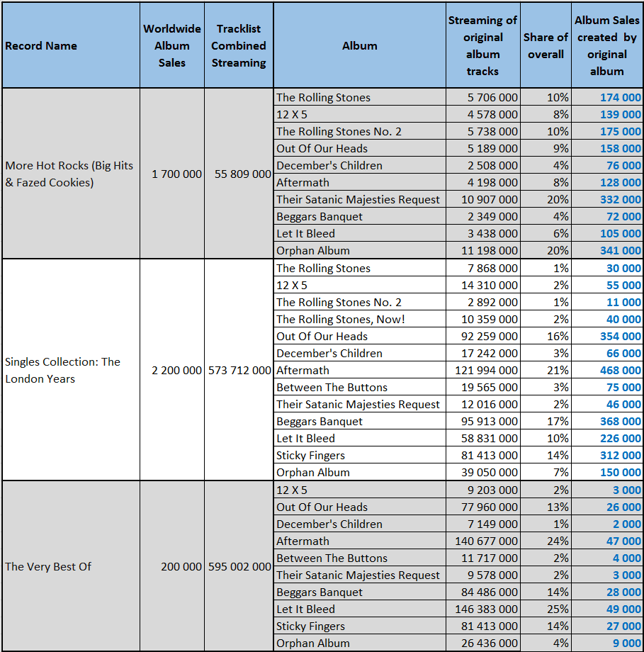Click the Share of overall header

click(546, 45)
